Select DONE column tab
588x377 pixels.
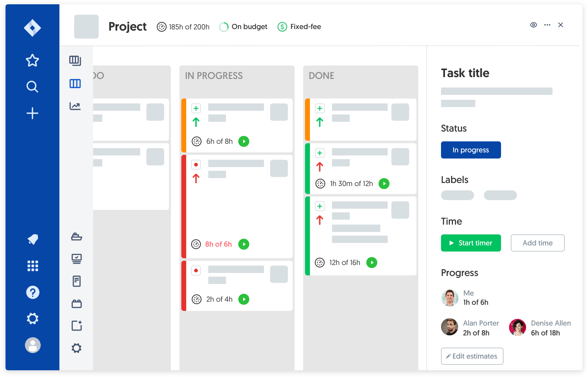322,76
